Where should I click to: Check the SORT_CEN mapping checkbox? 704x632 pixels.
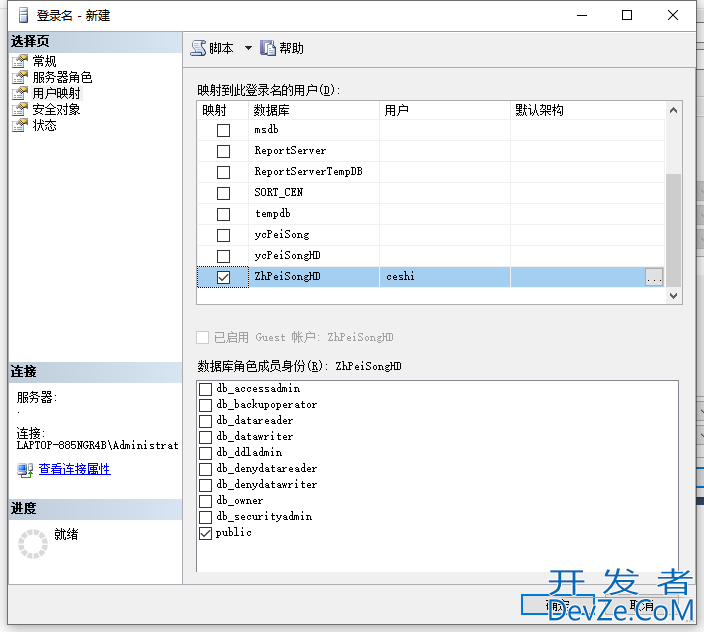pos(223,193)
